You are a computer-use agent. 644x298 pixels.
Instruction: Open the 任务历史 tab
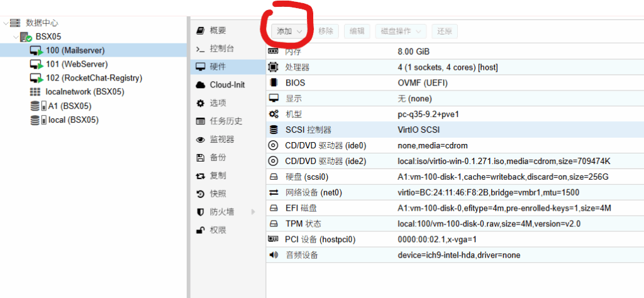point(229,121)
